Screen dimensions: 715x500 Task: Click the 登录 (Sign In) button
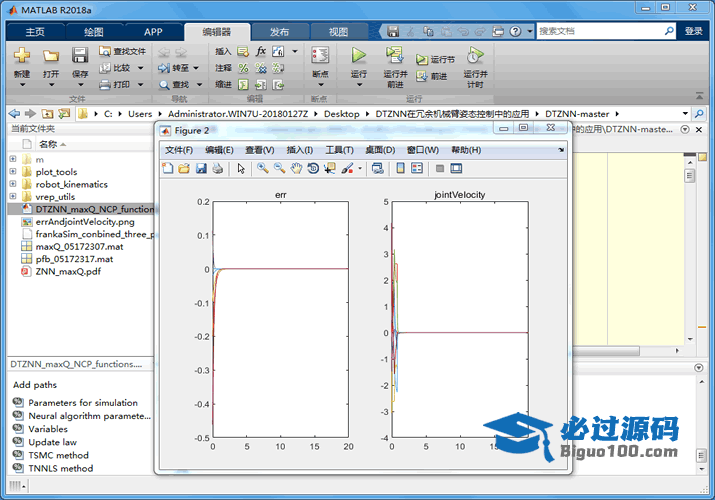tap(694, 31)
